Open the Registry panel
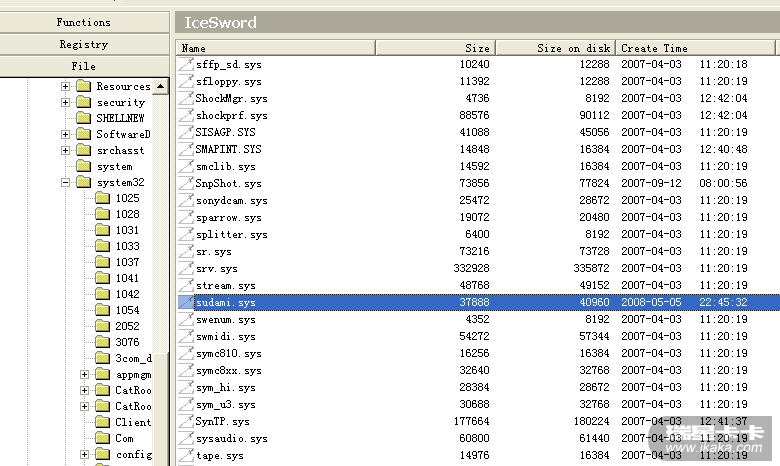 tap(84, 44)
